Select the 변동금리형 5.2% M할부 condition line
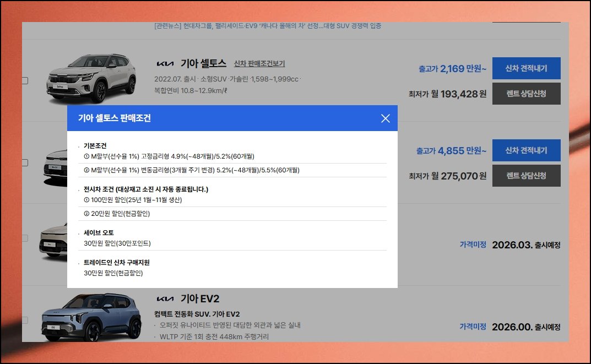This screenshot has width=591, height=364. click(x=192, y=170)
